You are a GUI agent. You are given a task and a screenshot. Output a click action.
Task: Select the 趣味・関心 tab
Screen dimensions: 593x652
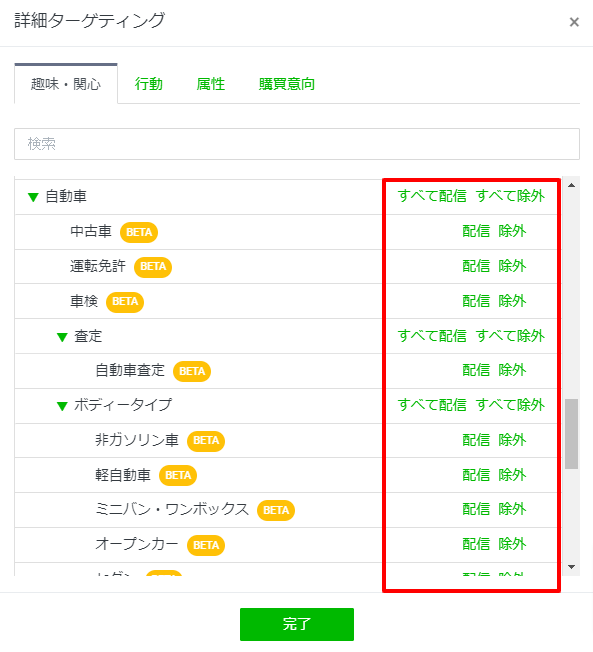[66, 84]
